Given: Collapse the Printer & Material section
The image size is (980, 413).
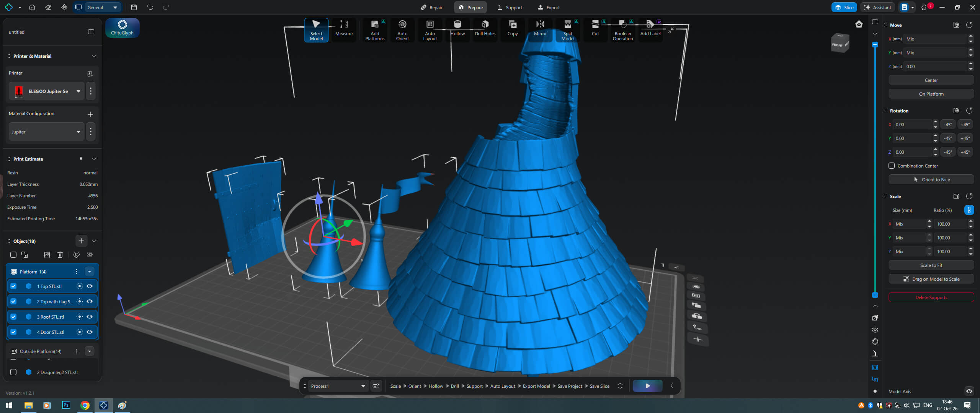Looking at the screenshot, I should pyautogui.click(x=94, y=56).
